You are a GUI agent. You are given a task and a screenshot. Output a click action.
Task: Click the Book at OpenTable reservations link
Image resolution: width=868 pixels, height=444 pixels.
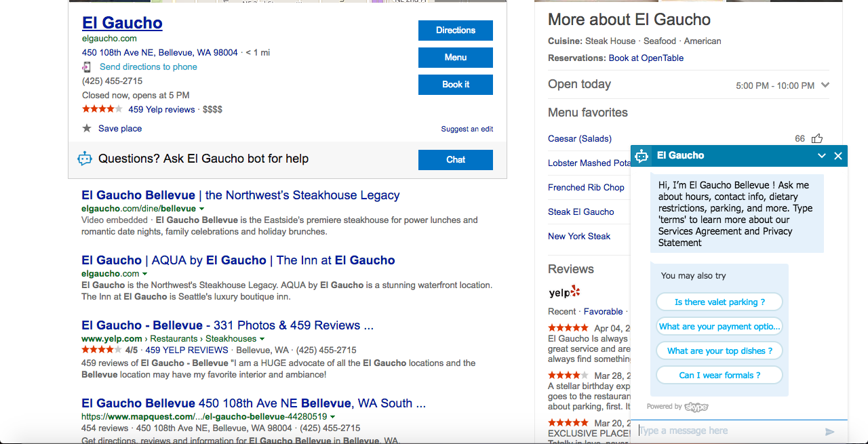[x=646, y=58]
